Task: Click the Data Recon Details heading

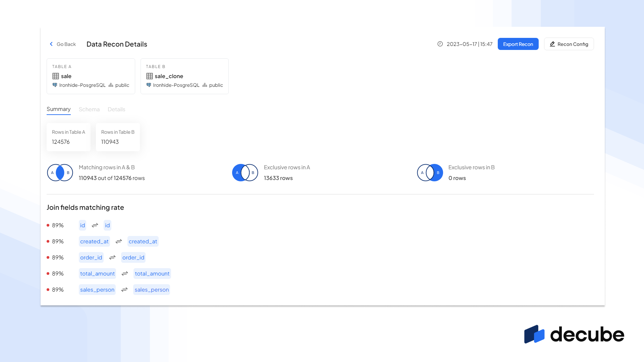Action: tap(117, 44)
